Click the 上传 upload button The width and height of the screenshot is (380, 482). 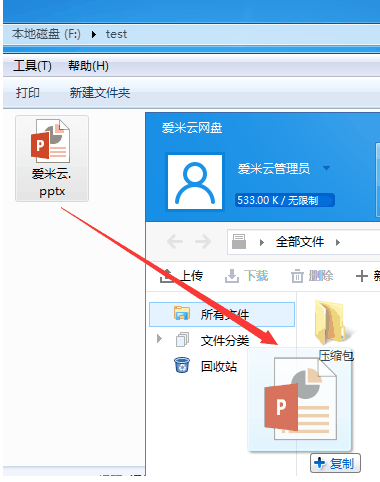(x=181, y=276)
